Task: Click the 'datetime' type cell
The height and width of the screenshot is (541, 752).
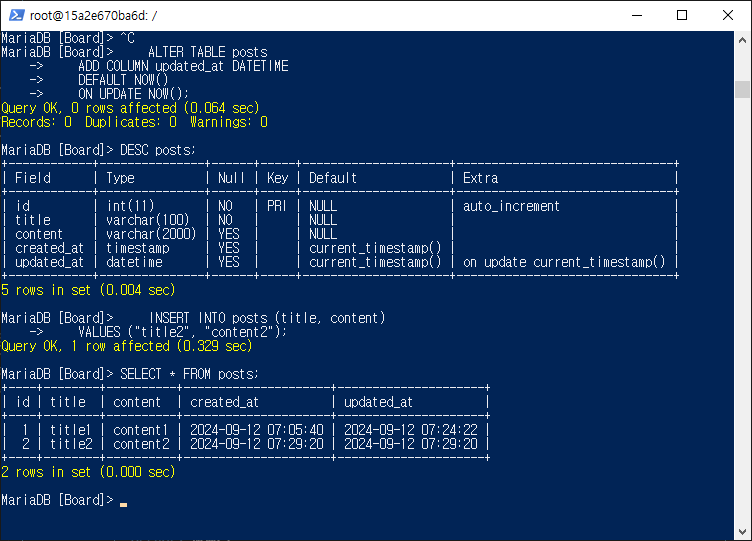Action: [134, 262]
